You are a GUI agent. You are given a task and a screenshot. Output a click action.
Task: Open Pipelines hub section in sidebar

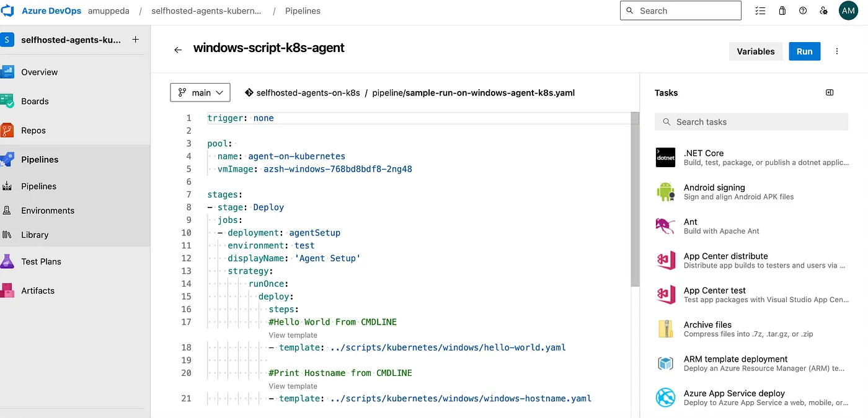(x=75, y=159)
